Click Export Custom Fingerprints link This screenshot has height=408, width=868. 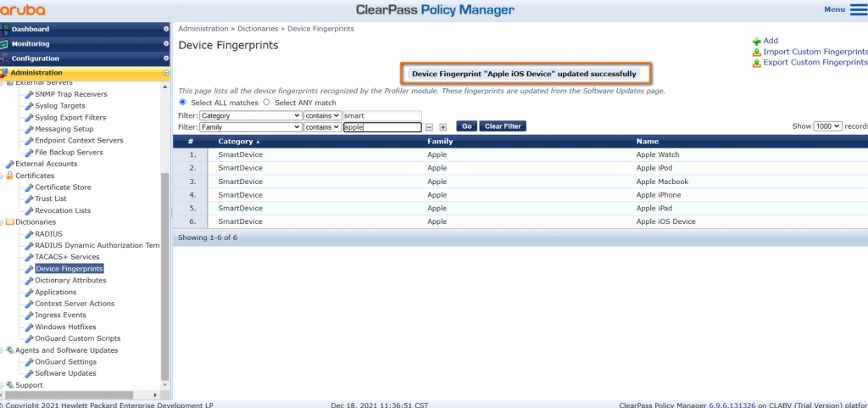(815, 63)
